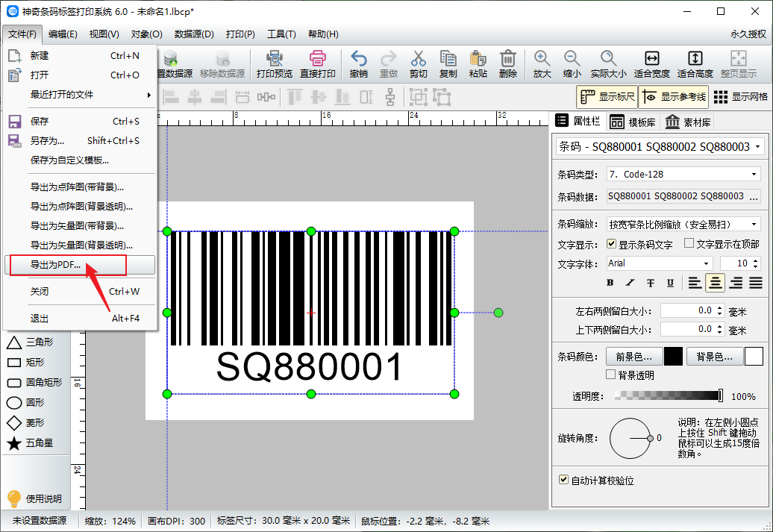Adjust the left-right margin (左右两侧留白) stepper

coord(720,310)
